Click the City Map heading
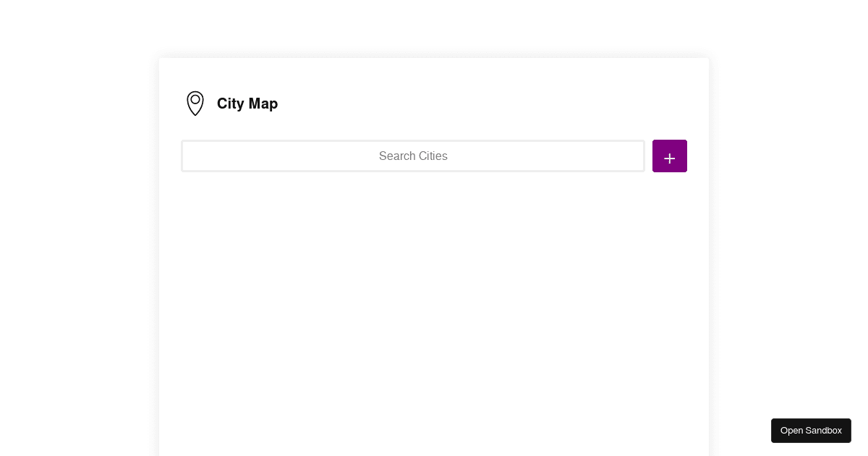 247,104
